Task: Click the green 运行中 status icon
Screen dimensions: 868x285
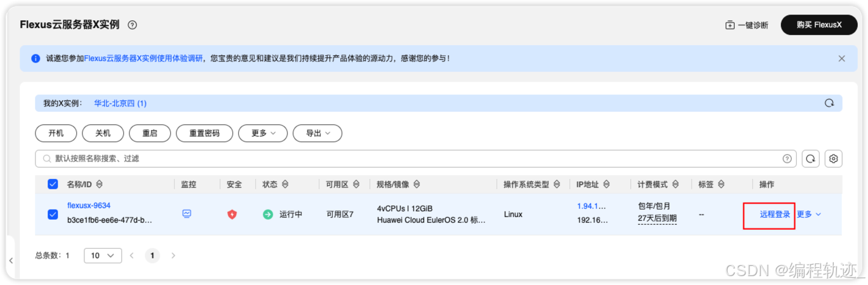Action: point(268,215)
